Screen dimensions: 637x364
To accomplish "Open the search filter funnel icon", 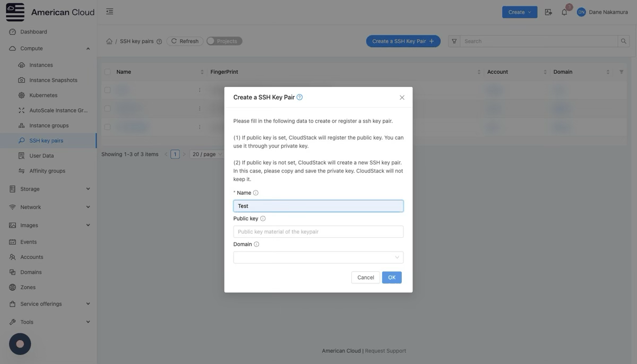I will click(x=454, y=41).
